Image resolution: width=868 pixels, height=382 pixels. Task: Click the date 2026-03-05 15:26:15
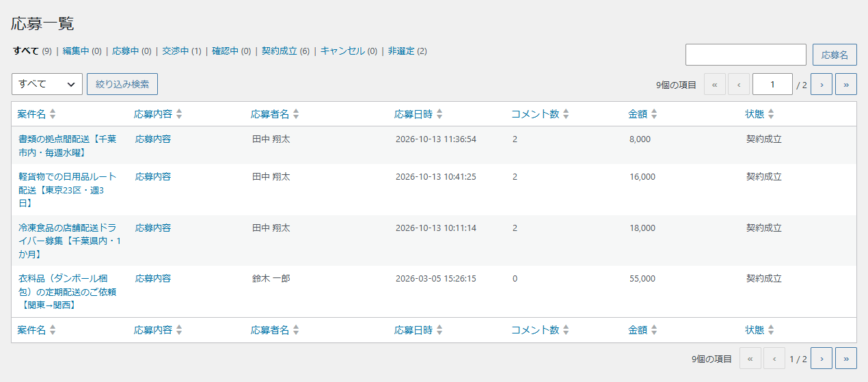tap(436, 278)
